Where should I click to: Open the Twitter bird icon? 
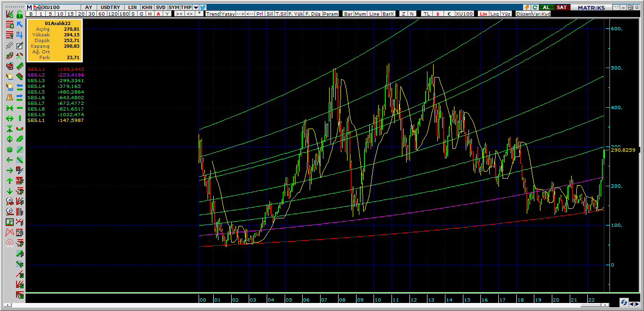click(203, 8)
